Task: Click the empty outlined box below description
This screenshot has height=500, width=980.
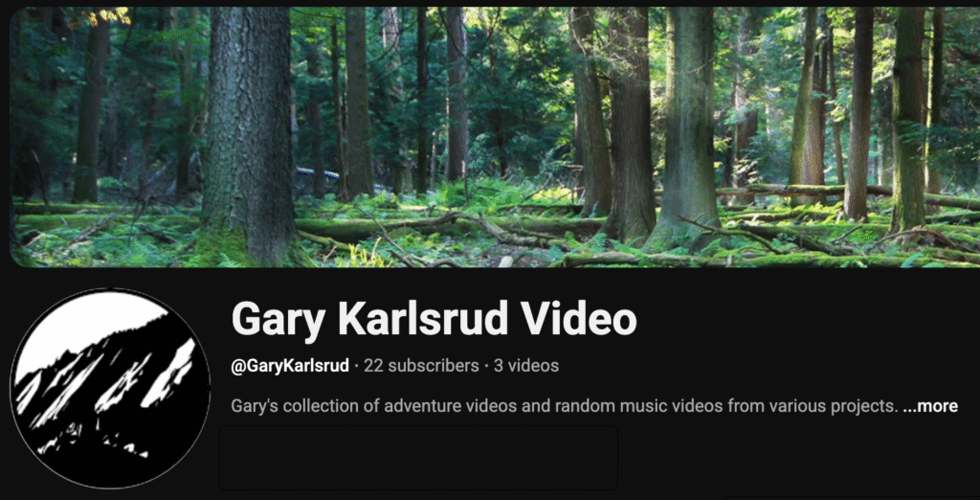Action: (x=418, y=458)
